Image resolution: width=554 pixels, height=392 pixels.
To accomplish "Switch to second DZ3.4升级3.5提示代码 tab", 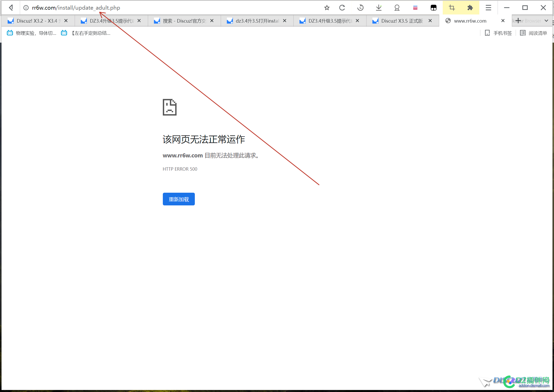I will click(330, 21).
